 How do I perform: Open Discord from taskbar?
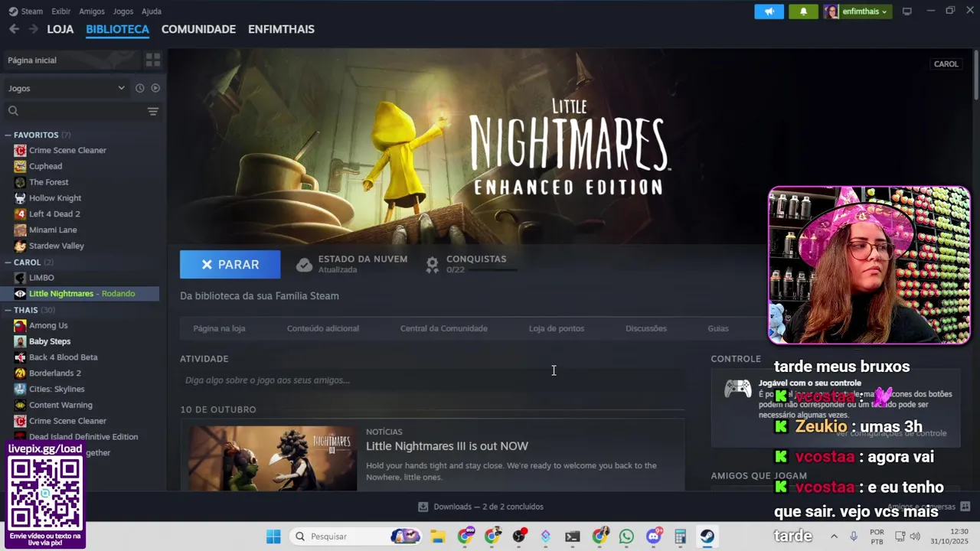pyautogui.click(x=653, y=536)
